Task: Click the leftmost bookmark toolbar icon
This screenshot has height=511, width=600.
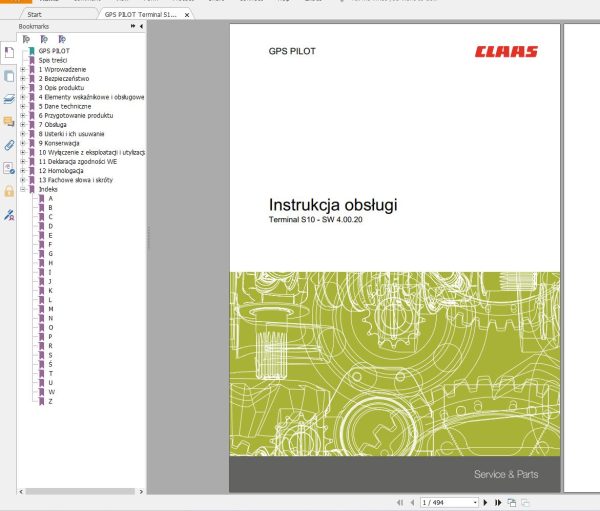Action: point(26,39)
